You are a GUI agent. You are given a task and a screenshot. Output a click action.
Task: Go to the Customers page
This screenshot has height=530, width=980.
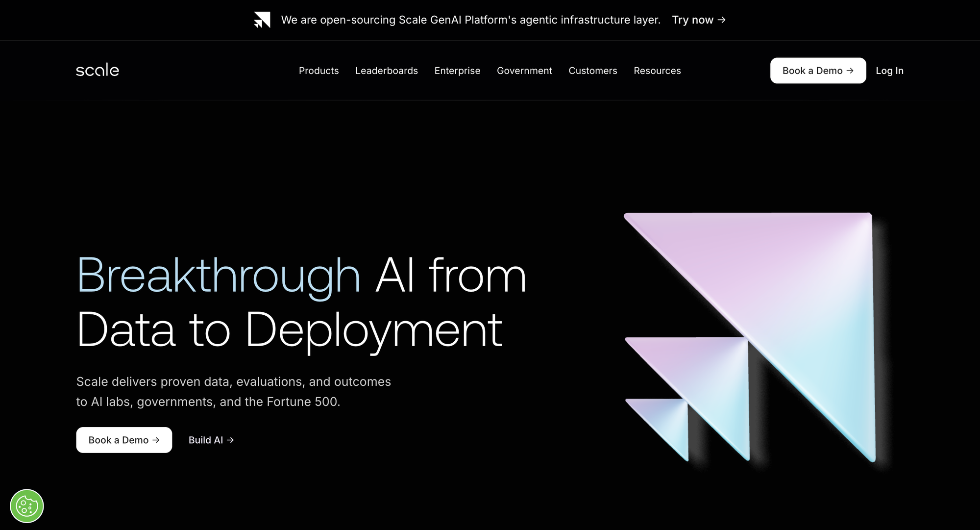click(x=592, y=71)
